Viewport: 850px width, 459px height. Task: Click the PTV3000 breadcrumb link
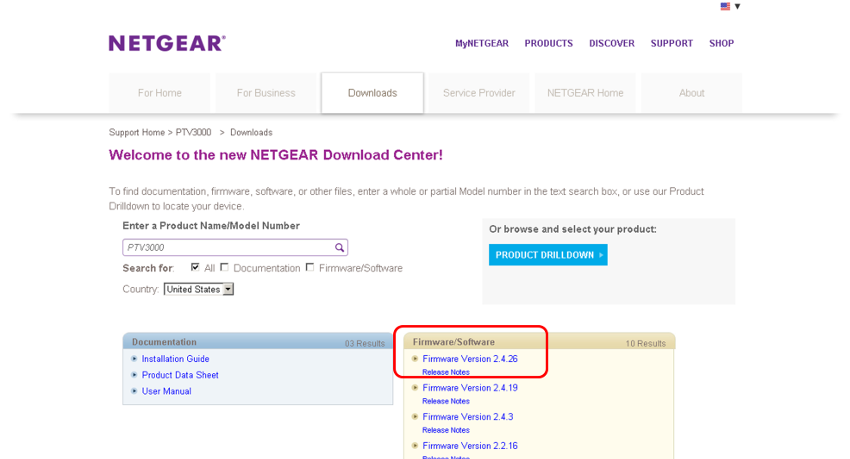[193, 132]
